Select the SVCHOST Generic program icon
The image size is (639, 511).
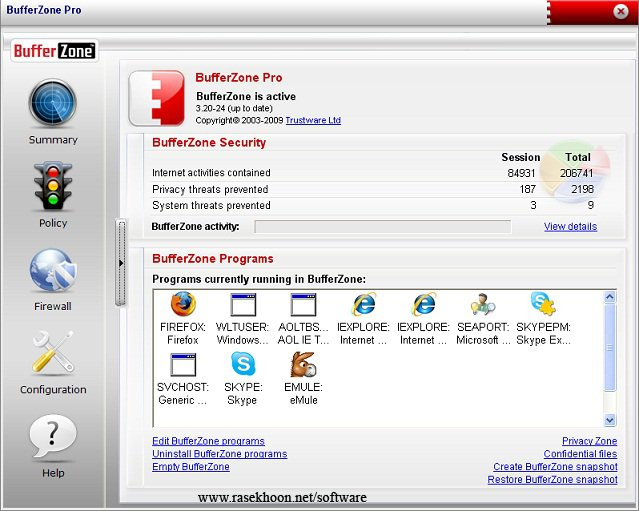point(183,365)
